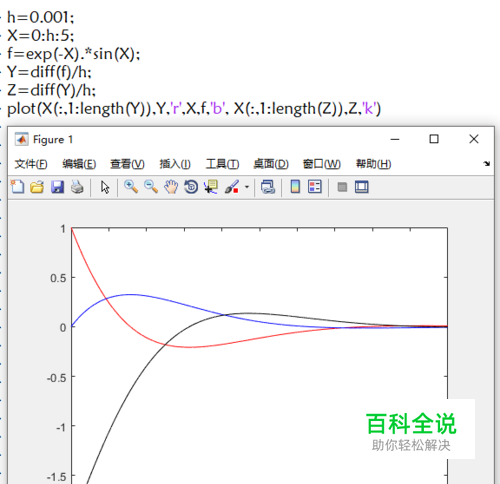Insert a colorbar using toolbar icon
The height and width of the screenshot is (484, 500).
(295, 187)
